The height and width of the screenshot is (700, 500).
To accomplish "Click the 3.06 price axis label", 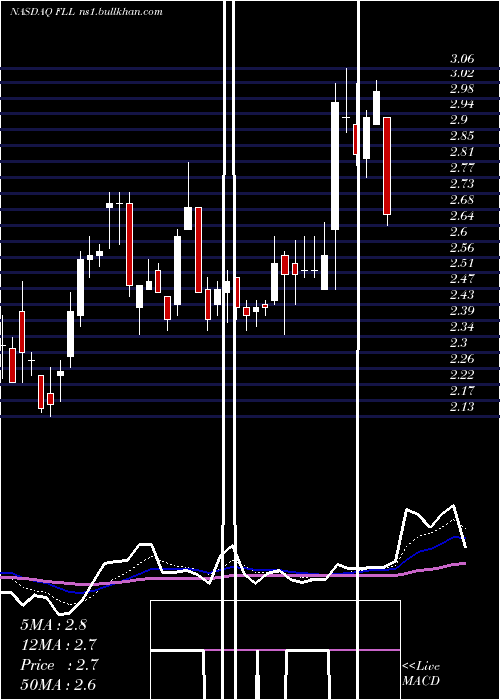I will tap(462, 58).
